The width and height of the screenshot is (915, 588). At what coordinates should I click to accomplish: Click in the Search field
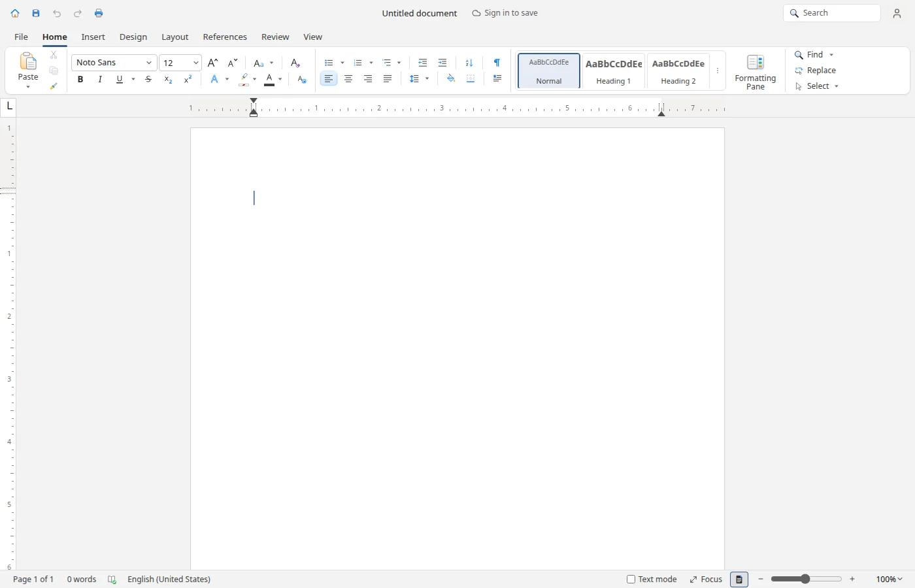832,13
